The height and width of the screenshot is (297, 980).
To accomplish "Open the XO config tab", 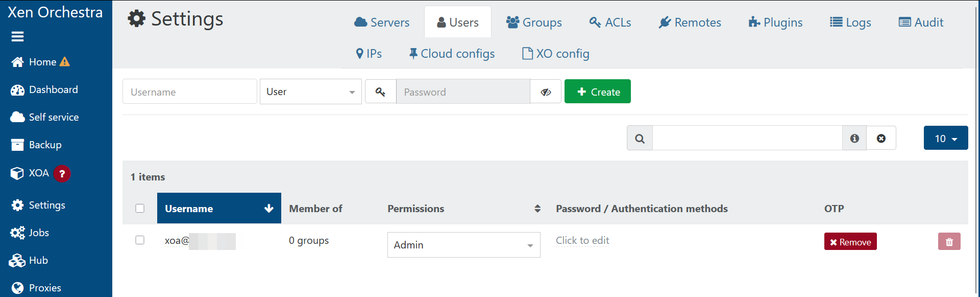I will click(x=555, y=53).
